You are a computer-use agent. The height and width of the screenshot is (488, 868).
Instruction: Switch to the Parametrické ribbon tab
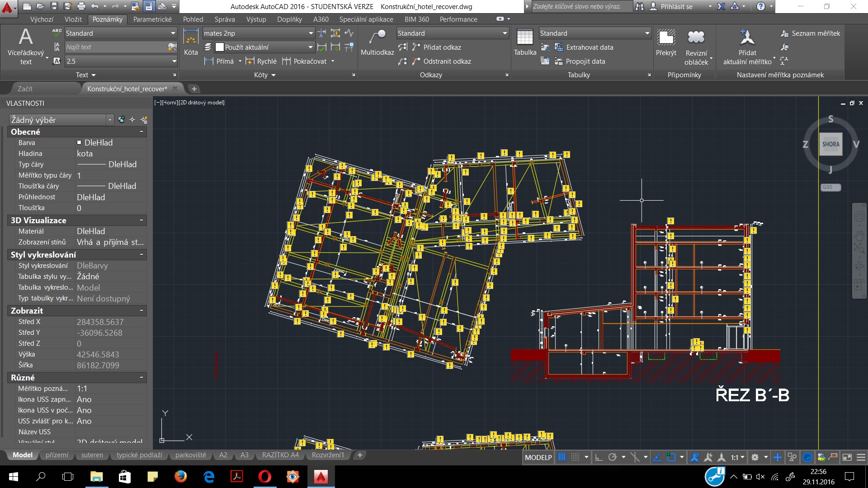152,19
